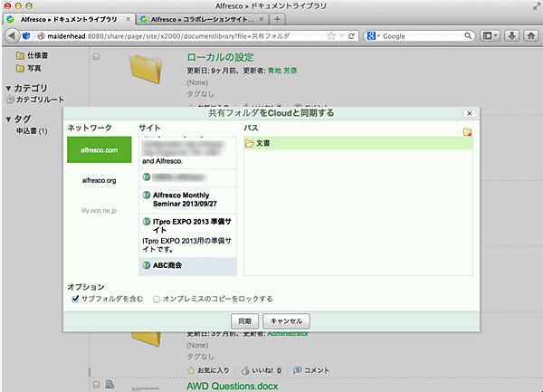
Task: Open the browser downloads arrow icon
Action: (x=510, y=36)
